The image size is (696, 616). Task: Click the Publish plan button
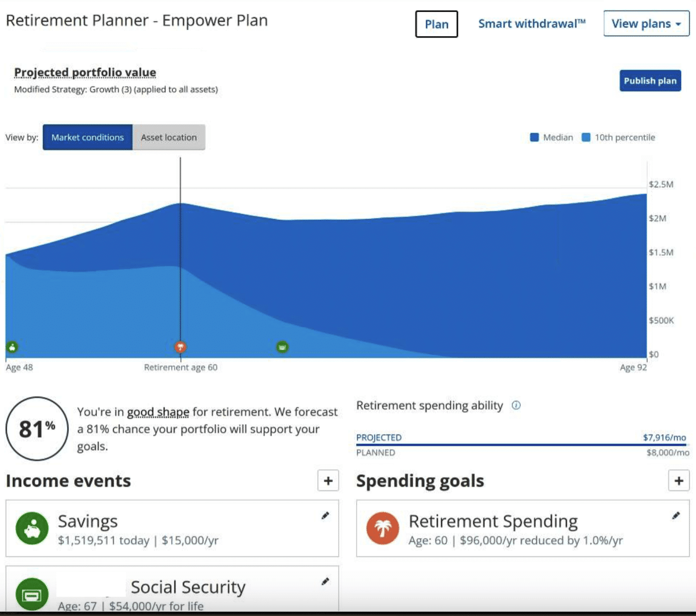[x=650, y=80]
